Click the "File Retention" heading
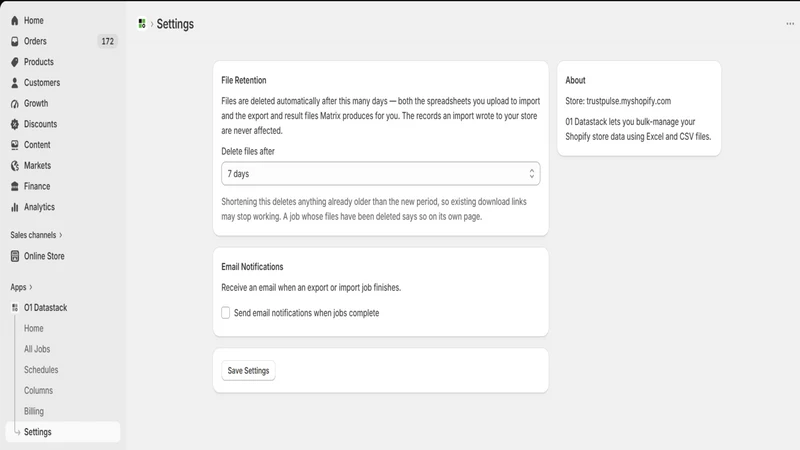This screenshot has height=450, width=800. click(x=244, y=80)
